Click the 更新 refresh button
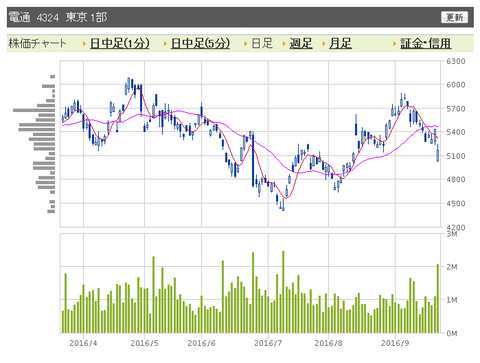Viewport: 480px width, 363px height. click(454, 17)
